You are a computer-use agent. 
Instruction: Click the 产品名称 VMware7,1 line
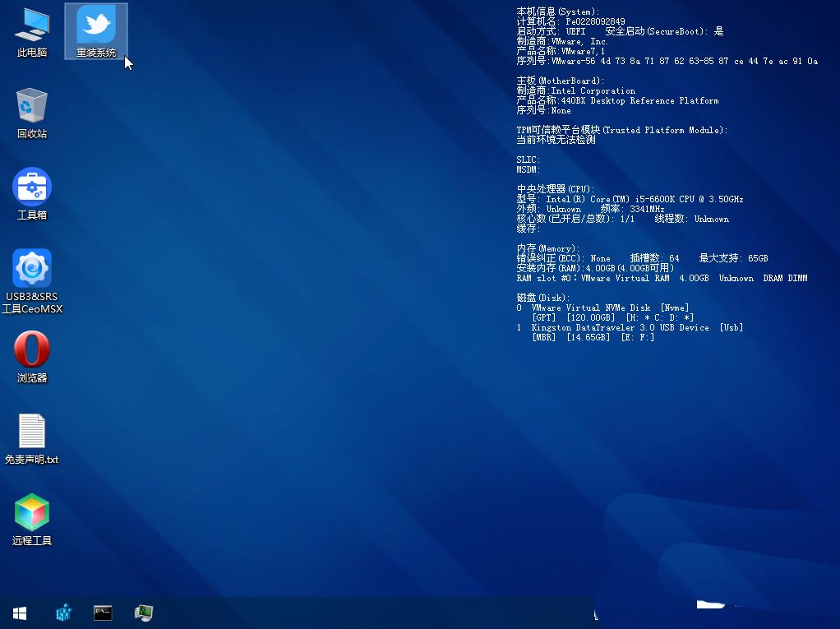coord(561,51)
